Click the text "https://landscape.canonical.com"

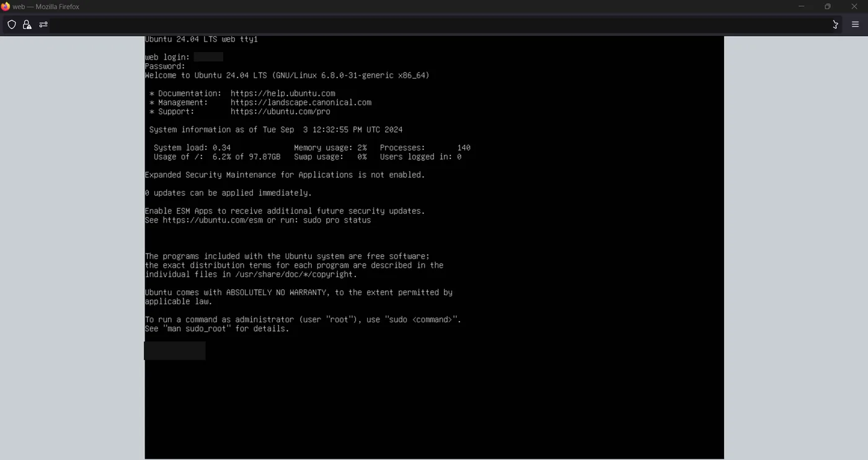(x=301, y=102)
